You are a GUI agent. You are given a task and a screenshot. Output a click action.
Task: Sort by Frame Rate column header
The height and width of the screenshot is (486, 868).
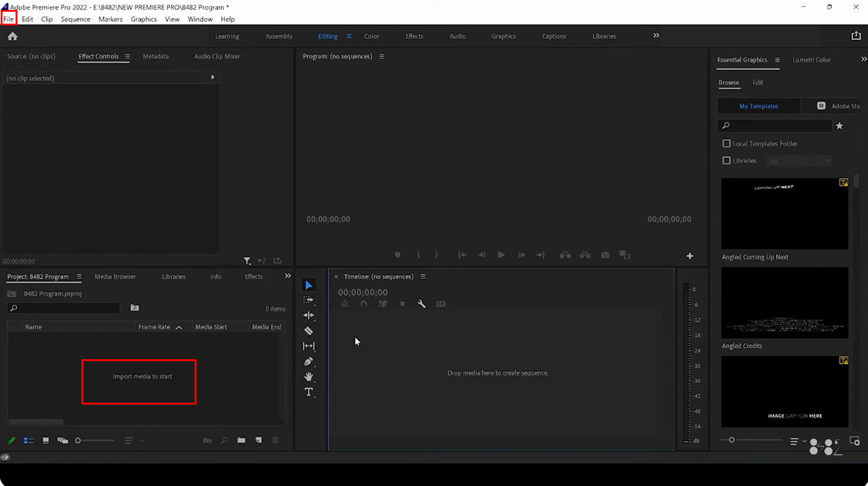155,327
